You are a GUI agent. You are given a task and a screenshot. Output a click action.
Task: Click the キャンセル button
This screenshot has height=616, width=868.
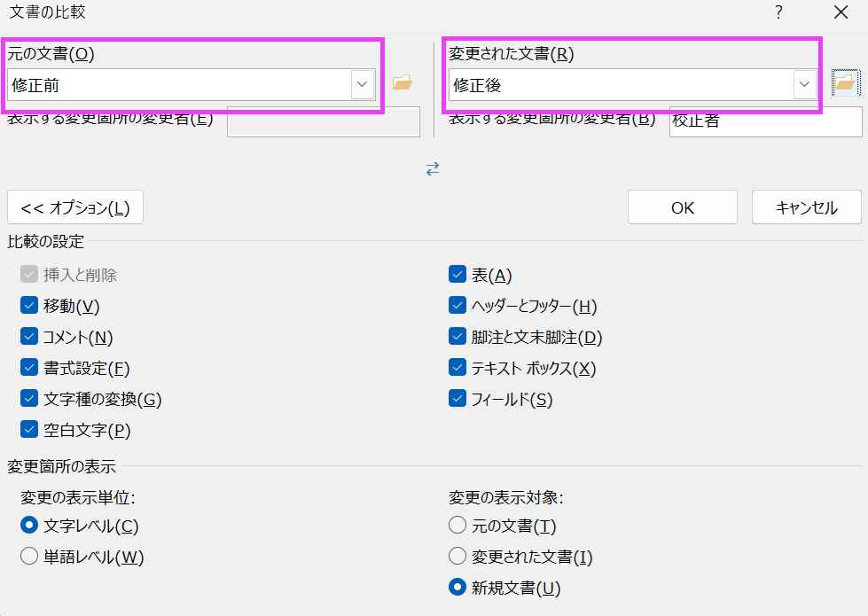806,207
